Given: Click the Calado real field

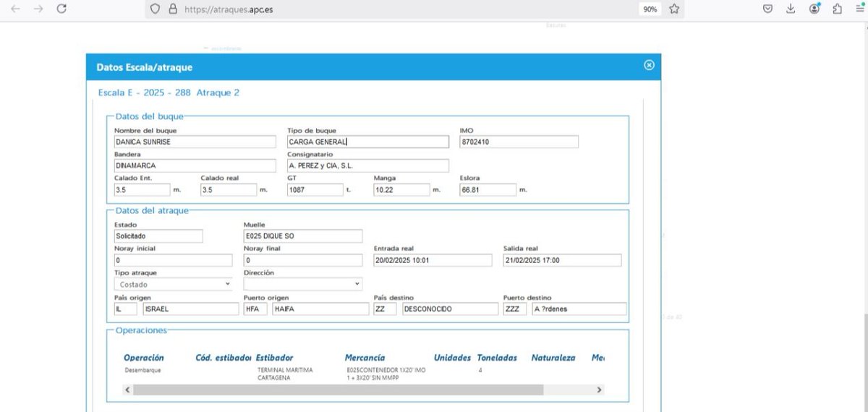Looking at the screenshot, I should [229, 189].
